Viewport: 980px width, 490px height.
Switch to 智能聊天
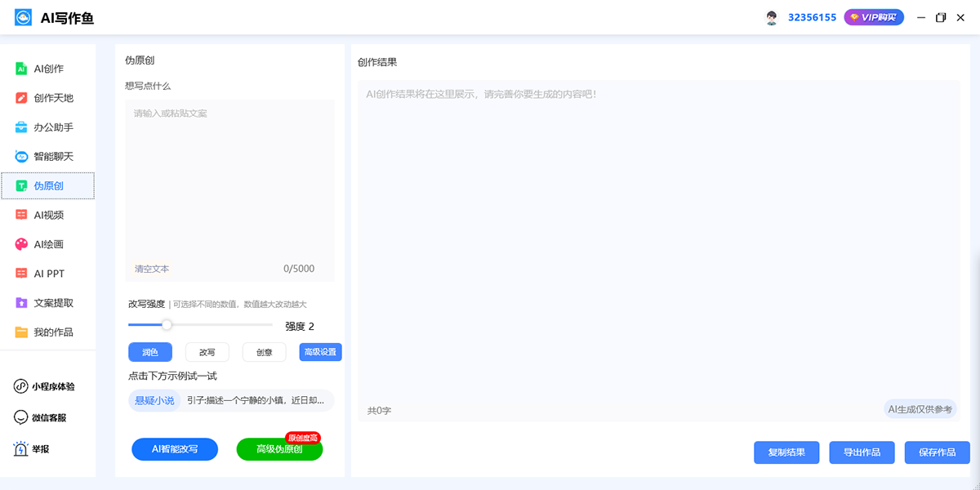coord(48,157)
